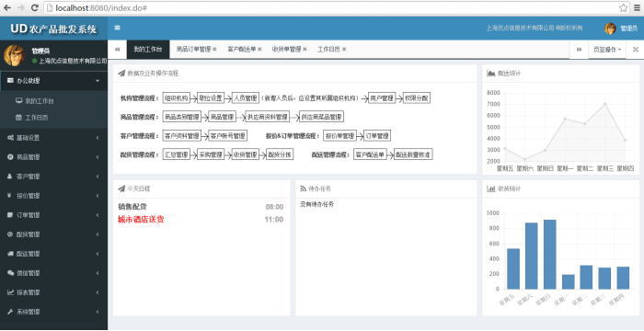
Task: Switch to the 收货单管理 tab
Action: [x=286, y=50]
